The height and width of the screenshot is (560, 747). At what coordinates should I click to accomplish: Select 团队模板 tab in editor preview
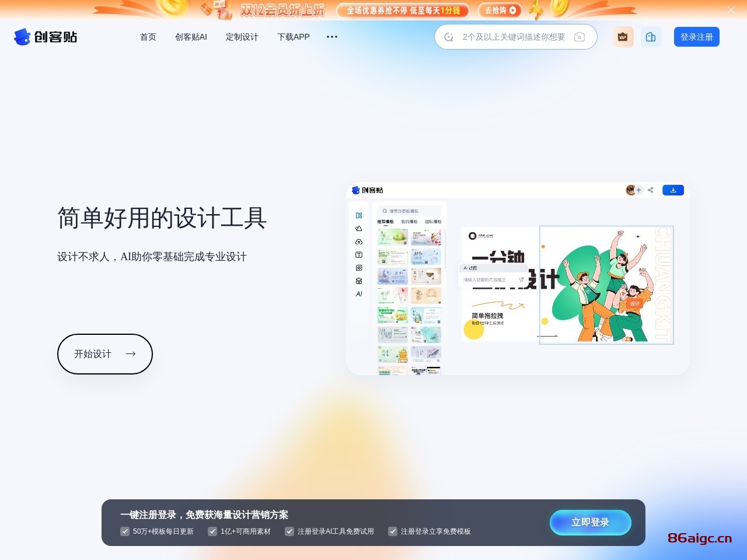coord(433,222)
